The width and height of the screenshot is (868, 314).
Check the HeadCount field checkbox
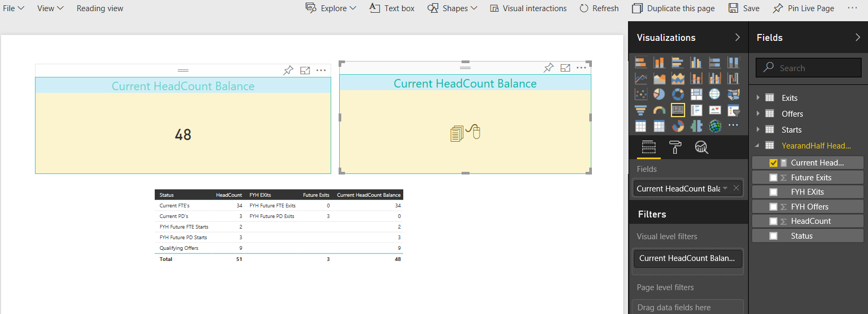coord(773,221)
